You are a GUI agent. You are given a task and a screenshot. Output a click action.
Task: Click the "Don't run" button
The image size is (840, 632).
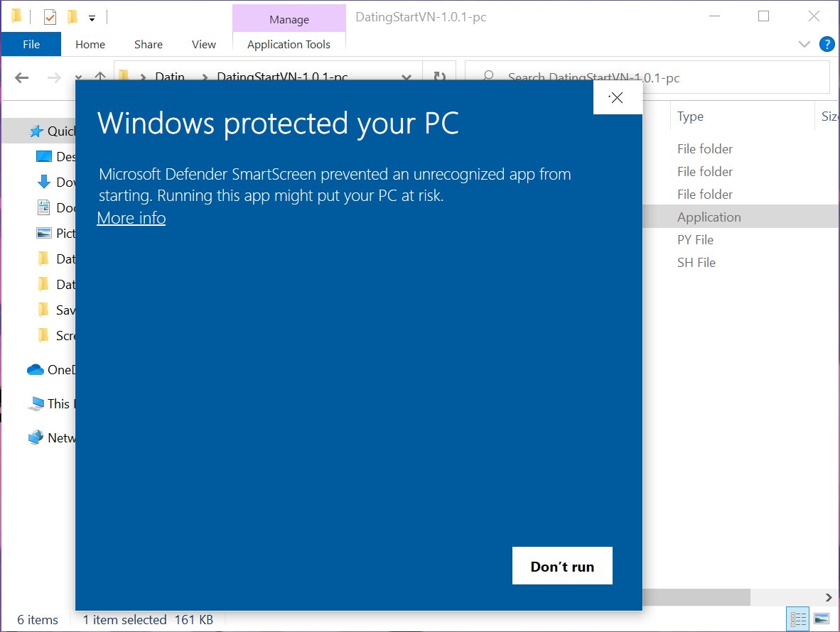point(562,566)
